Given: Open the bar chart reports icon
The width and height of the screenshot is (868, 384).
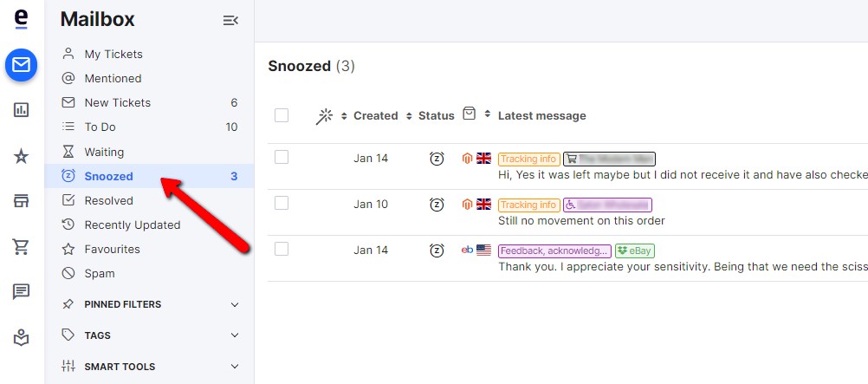Looking at the screenshot, I should 21,110.
